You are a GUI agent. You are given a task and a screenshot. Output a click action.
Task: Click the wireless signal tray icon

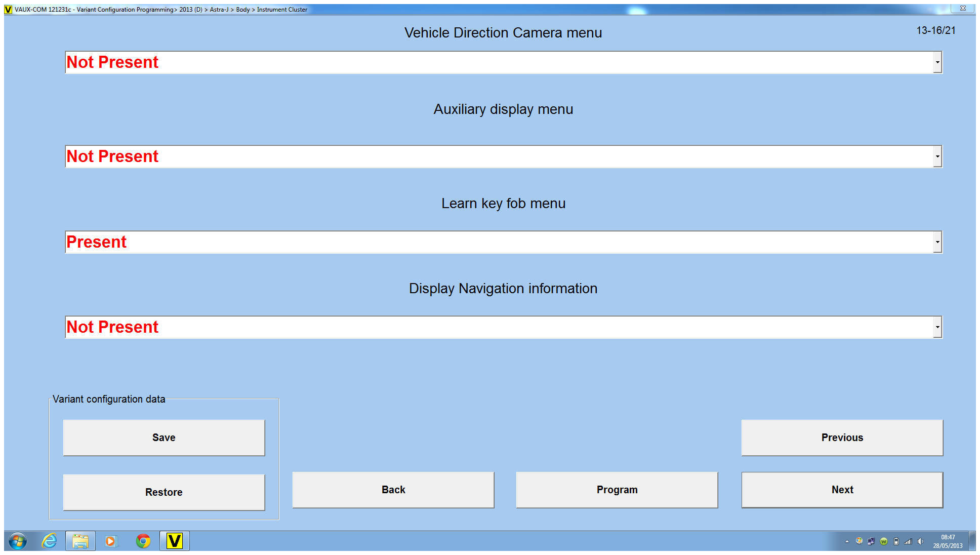pos(908,541)
